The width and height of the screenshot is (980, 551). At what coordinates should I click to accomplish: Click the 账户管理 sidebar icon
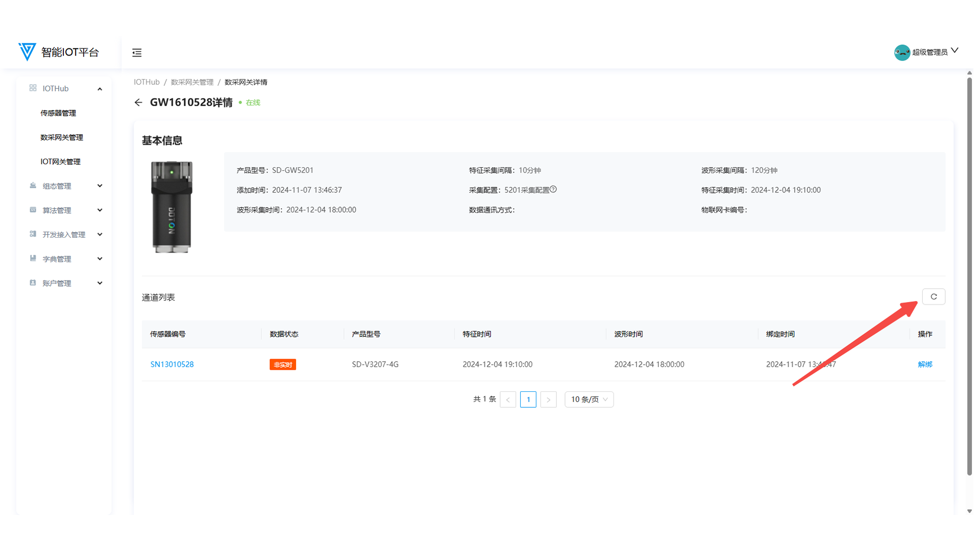tap(33, 283)
